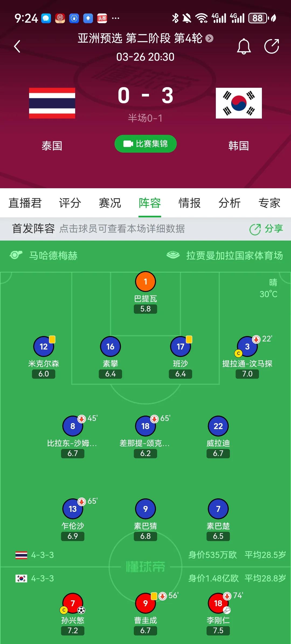This screenshot has height=644, width=291.
Task: Tap goalkeeper number 1 巴提瓦
Action: click(145, 282)
